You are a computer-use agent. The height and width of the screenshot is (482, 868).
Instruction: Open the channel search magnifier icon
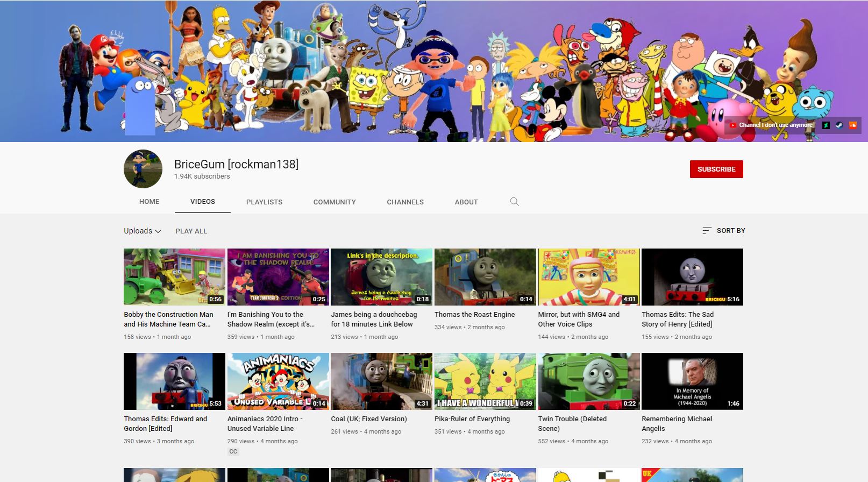[515, 202]
